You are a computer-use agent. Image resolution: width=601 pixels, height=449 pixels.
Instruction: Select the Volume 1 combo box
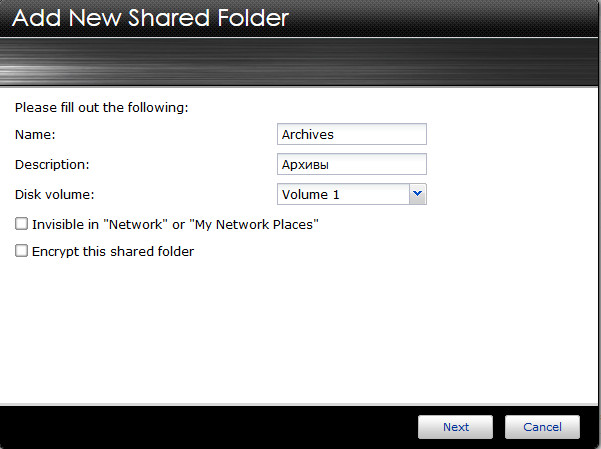coord(343,194)
